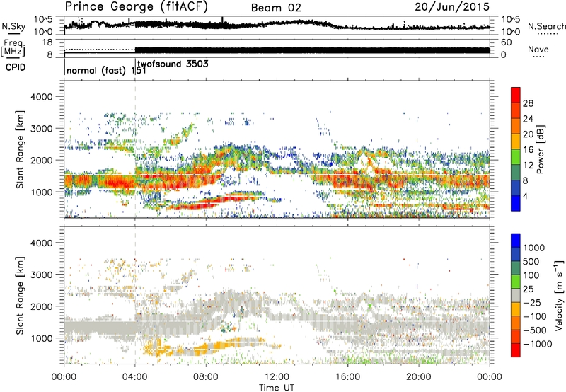
Task: Click the 'Time UT' axis title
Action: coord(277,388)
